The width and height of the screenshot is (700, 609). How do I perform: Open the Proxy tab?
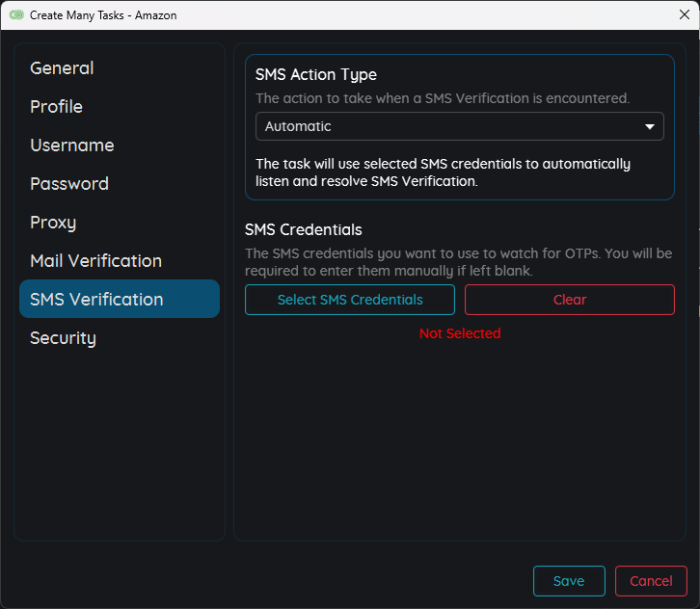[x=53, y=223]
